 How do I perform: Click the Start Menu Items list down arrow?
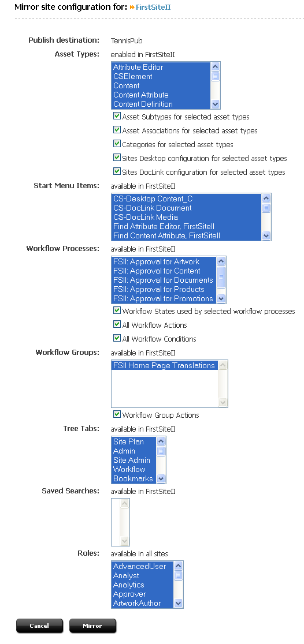pyautogui.click(x=266, y=236)
